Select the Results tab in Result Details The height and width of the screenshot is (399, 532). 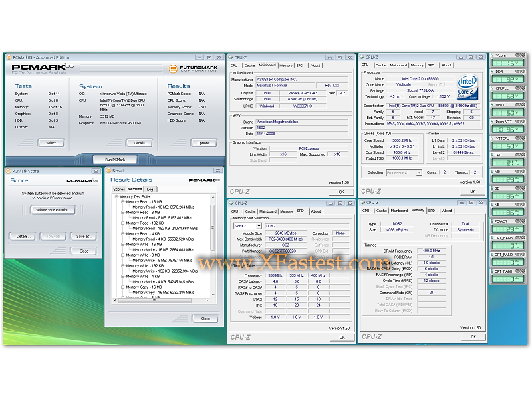point(135,189)
